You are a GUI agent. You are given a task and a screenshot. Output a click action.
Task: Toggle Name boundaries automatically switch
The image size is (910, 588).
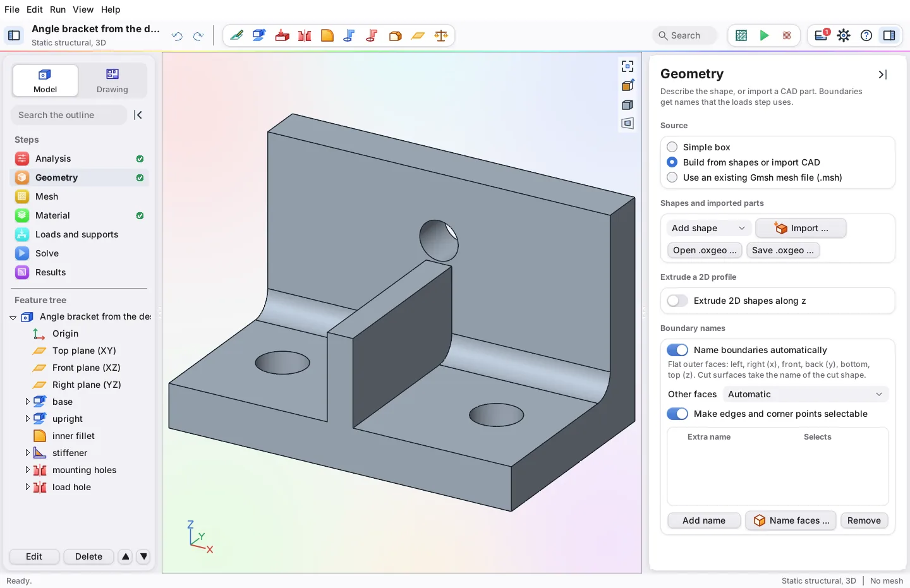[x=677, y=350]
